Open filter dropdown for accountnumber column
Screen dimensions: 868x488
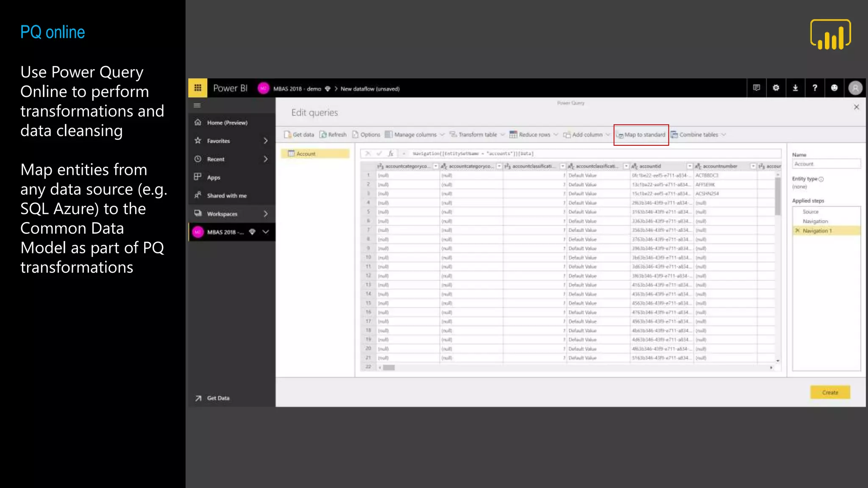tap(753, 166)
